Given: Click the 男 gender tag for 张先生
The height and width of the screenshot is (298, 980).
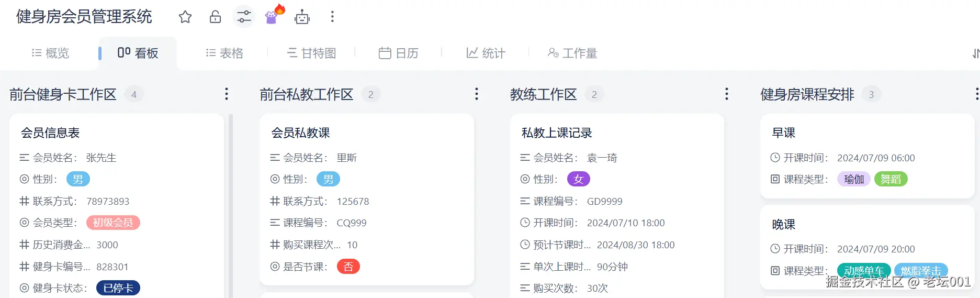Looking at the screenshot, I should pyautogui.click(x=78, y=179).
